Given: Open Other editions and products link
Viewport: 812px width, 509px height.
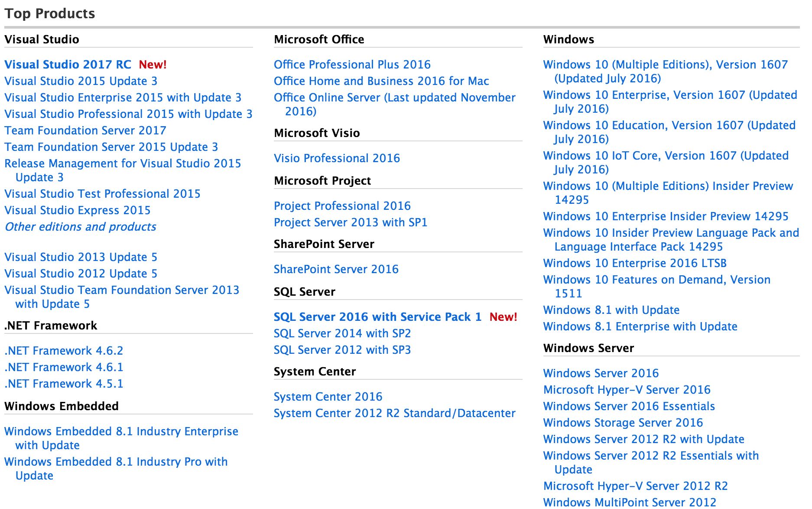Looking at the screenshot, I should (x=81, y=227).
